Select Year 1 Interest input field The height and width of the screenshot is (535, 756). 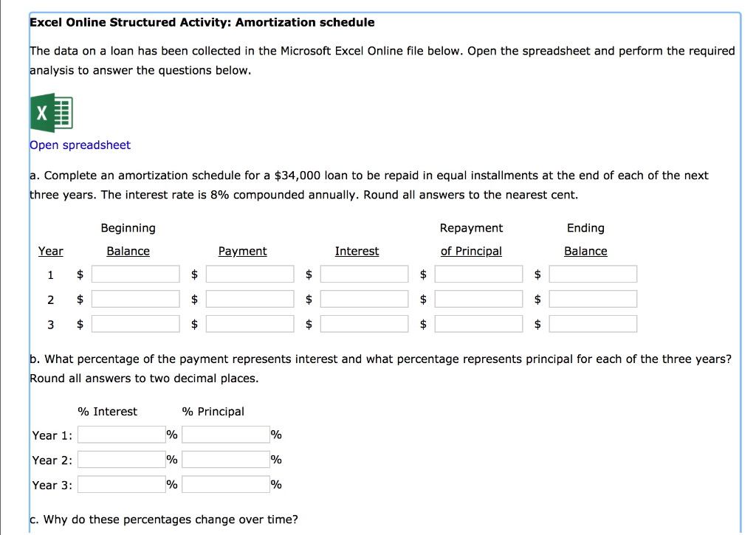[364, 275]
